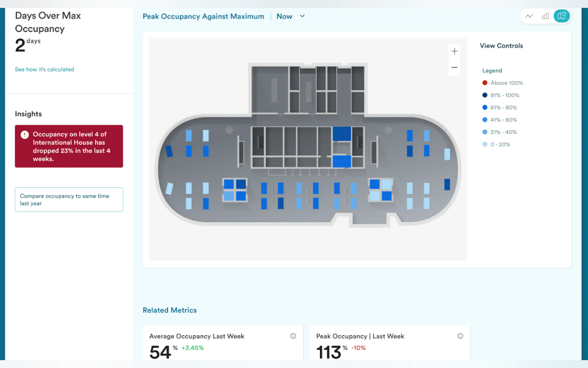
Task: Open the Now time selector
Action: [x=285, y=16]
